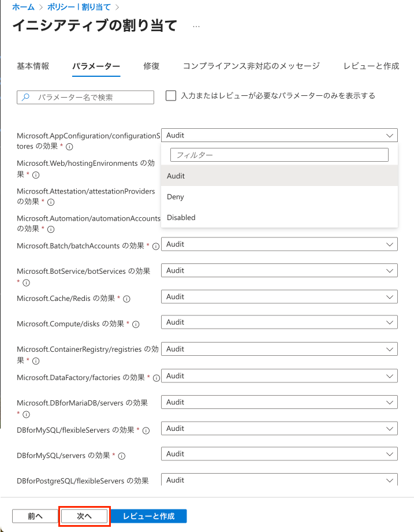Open the Microsoft.Cache/Redis effect dropdown
414x532 pixels.
pyautogui.click(x=279, y=297)
